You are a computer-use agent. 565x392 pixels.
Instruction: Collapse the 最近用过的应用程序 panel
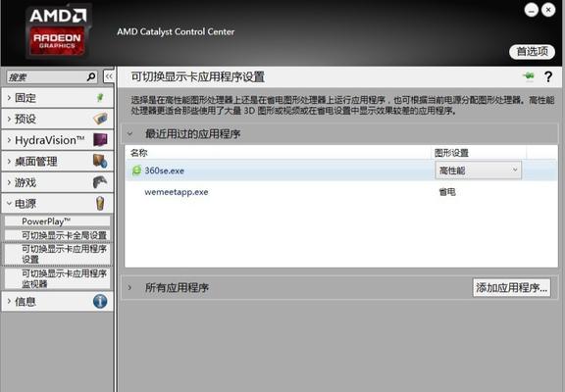tap(130, 134)
